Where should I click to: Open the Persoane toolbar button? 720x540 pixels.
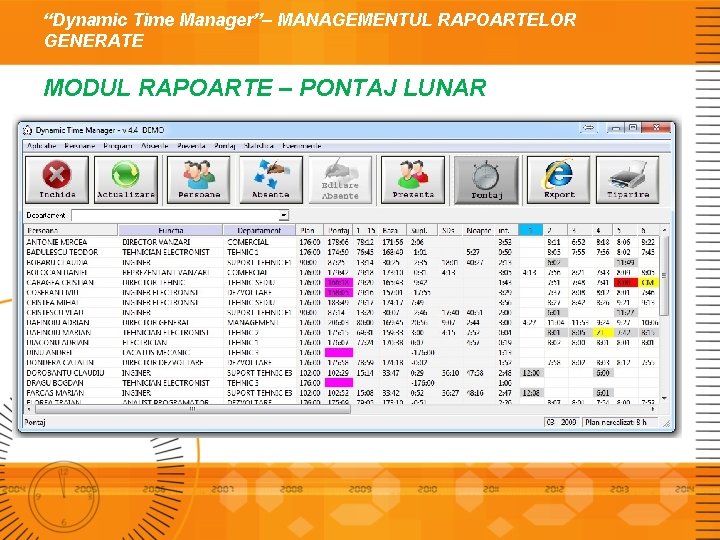coord(198,180)
